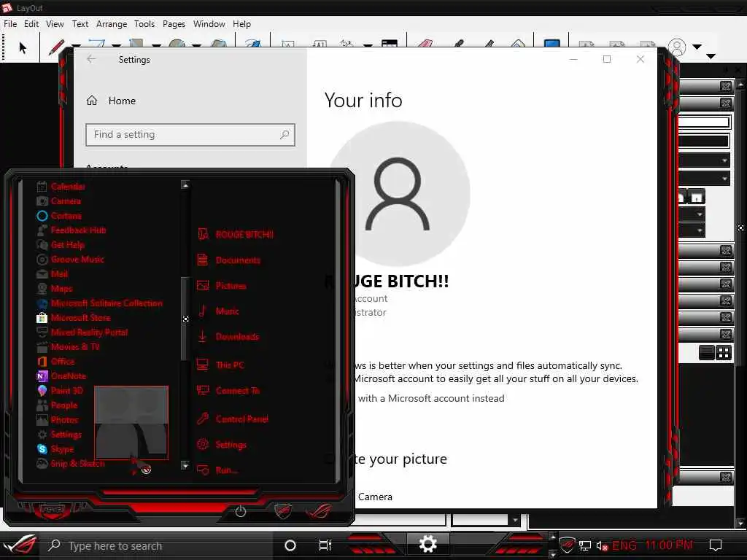Expand the toolbar overflow arrow at far right
747x560 pixels.
(711, 56)
